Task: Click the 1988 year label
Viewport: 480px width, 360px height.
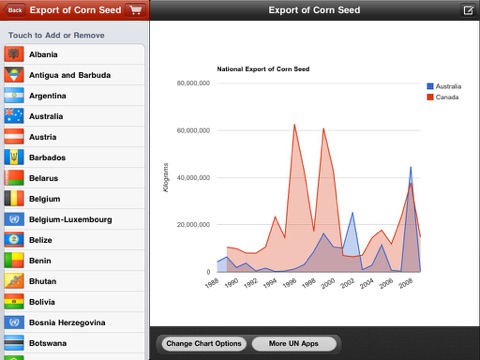Action: point(212,283)
